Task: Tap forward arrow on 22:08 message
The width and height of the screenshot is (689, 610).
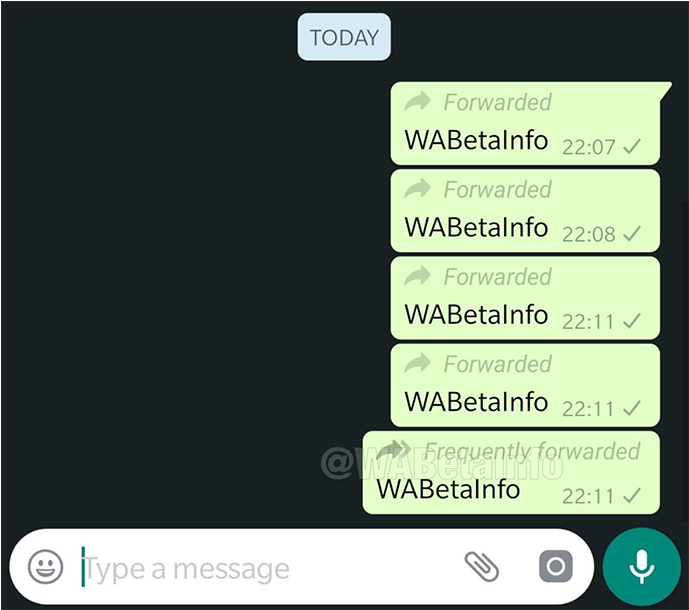Action: coord(417,189)
